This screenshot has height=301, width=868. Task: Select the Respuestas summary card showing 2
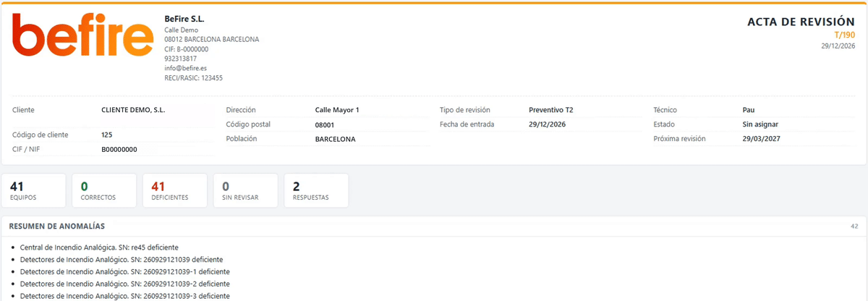316,190
